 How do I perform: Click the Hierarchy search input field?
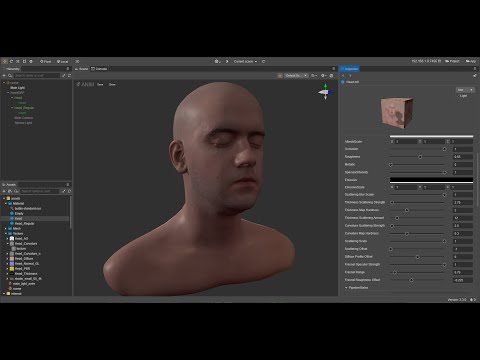[37, 76]
